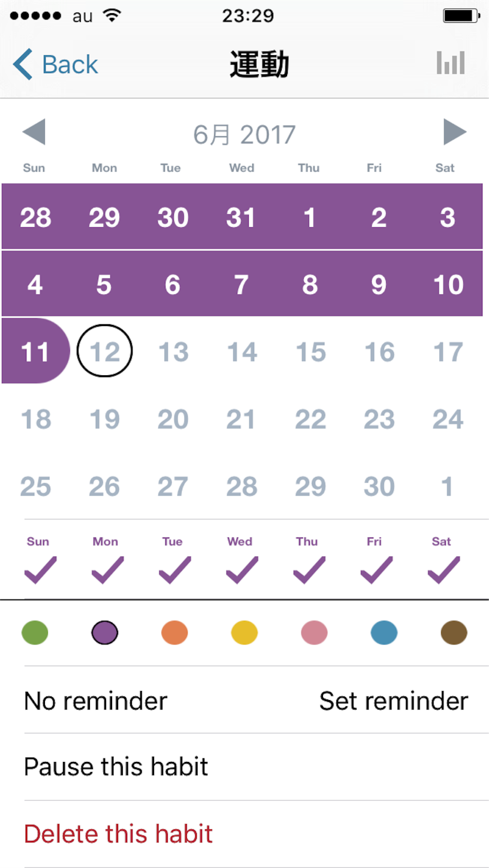489x868 pixels.
Task: Click Set reminder
Action: point(394,701)
